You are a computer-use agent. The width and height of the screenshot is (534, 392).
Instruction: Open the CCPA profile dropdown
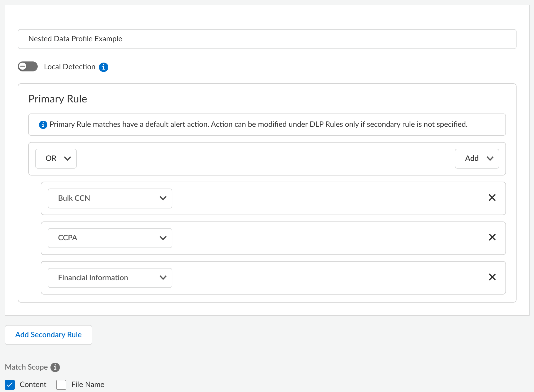110,238
